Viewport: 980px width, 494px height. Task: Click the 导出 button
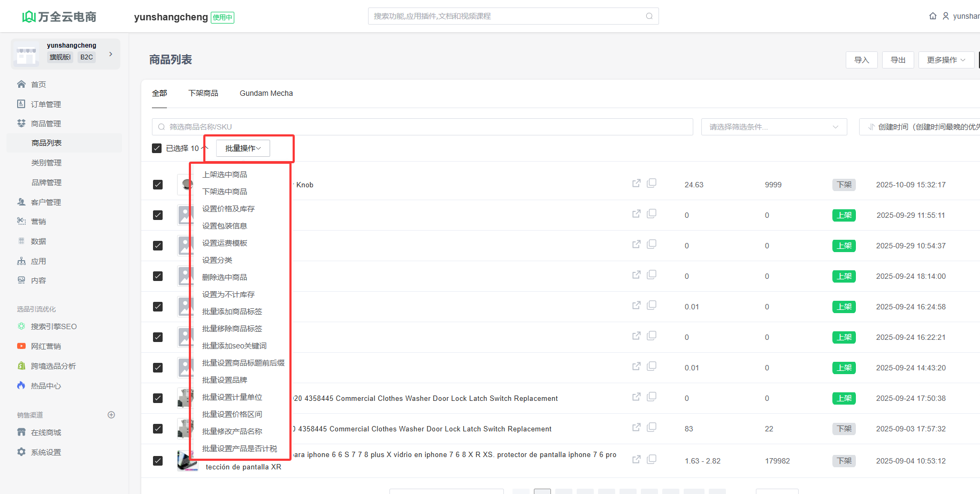point(898,60)
